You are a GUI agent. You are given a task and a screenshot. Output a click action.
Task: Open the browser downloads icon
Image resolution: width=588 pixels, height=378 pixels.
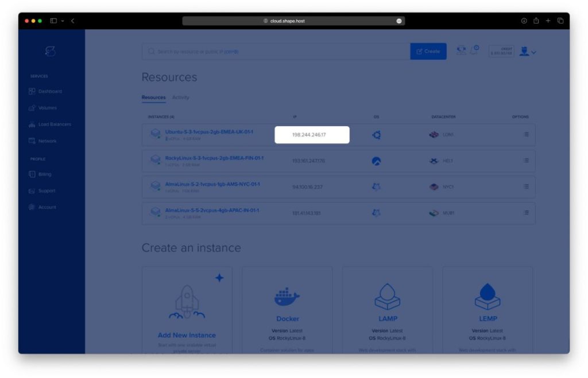point(524,21)
